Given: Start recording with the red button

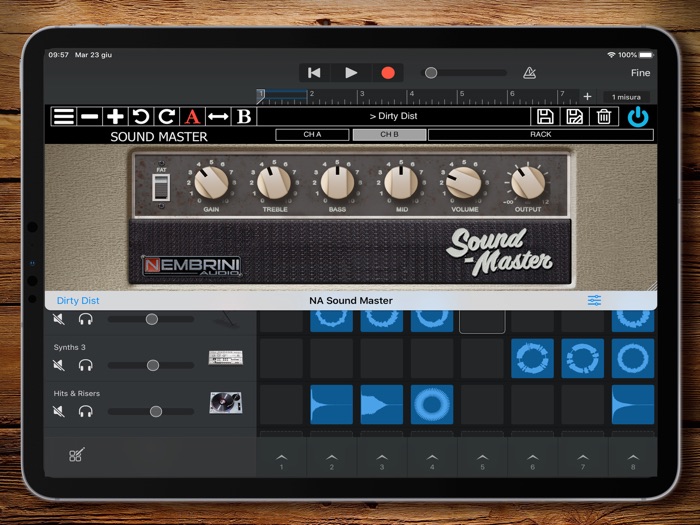Looking at the screenshot, I should tap(388, 73).
